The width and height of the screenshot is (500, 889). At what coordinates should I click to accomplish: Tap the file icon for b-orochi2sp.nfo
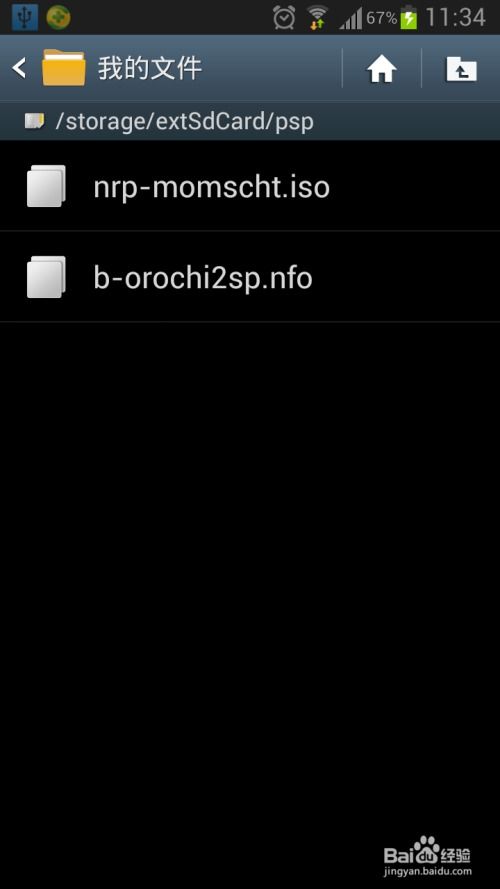(46, 277)
